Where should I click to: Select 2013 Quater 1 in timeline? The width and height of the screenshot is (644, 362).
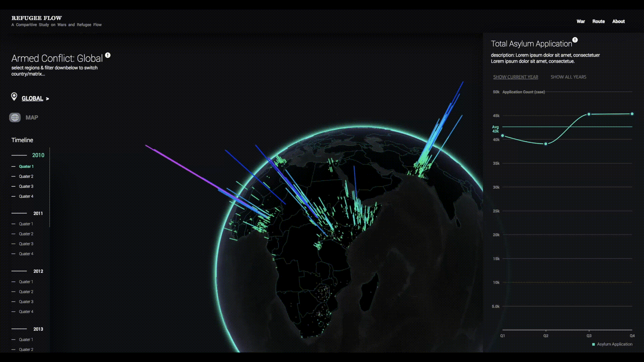[26, 340]
